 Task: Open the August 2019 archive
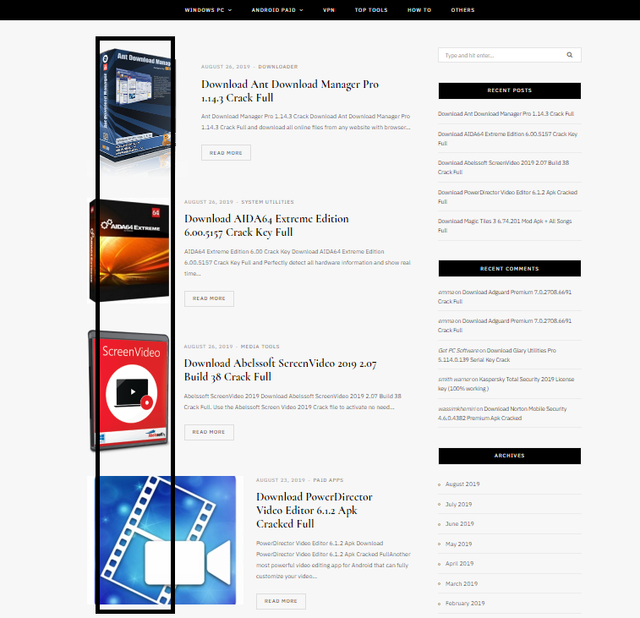pyautogui.click(x=462, y=484)
